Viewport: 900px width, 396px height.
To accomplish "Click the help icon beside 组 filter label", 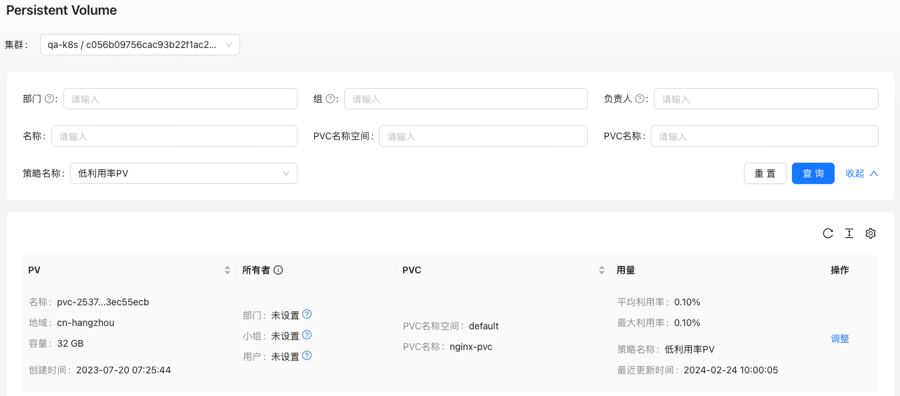I will (x=330, y=99).
